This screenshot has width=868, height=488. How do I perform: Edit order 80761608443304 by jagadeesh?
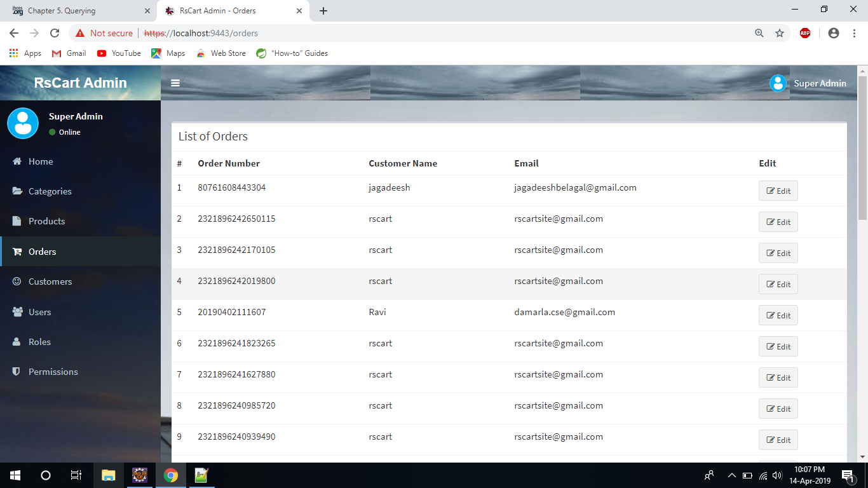click(x=778, y=191)
